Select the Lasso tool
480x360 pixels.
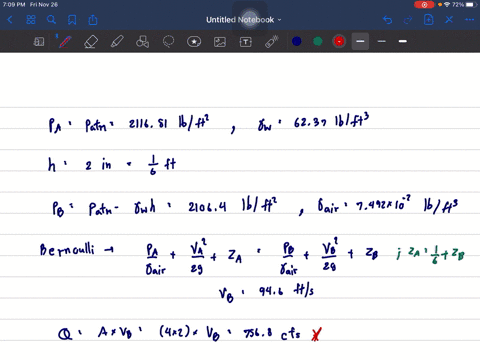[x=168, y=42]
